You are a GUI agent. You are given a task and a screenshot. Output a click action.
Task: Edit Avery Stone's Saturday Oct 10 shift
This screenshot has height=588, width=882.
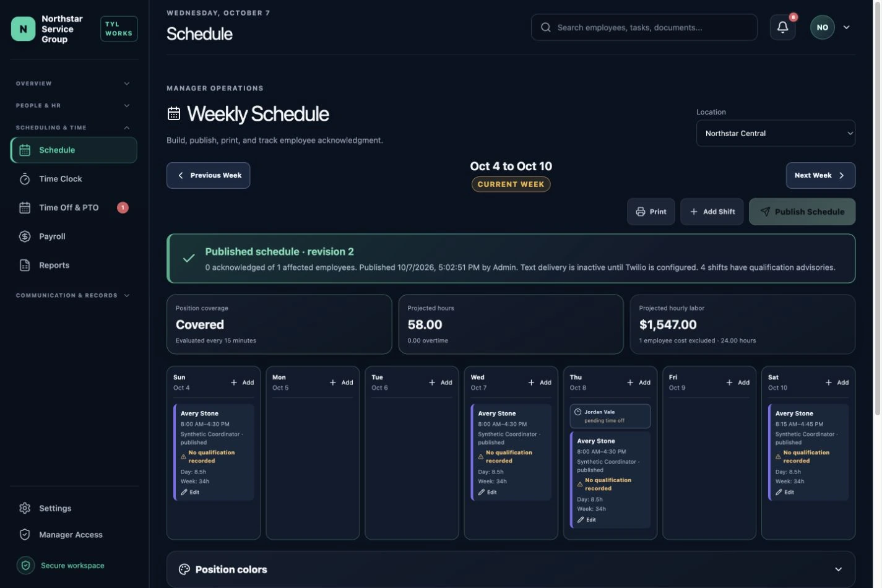785,492
